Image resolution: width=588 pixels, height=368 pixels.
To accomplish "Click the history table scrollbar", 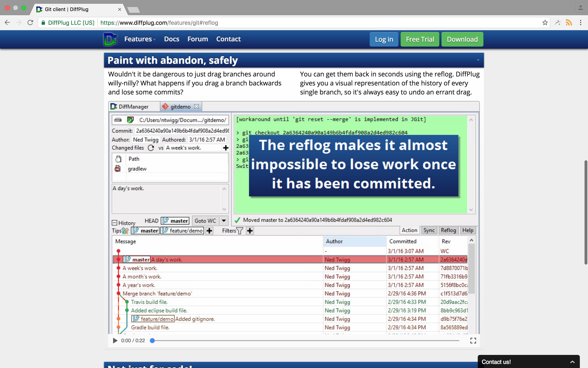I will pos(471,269).
